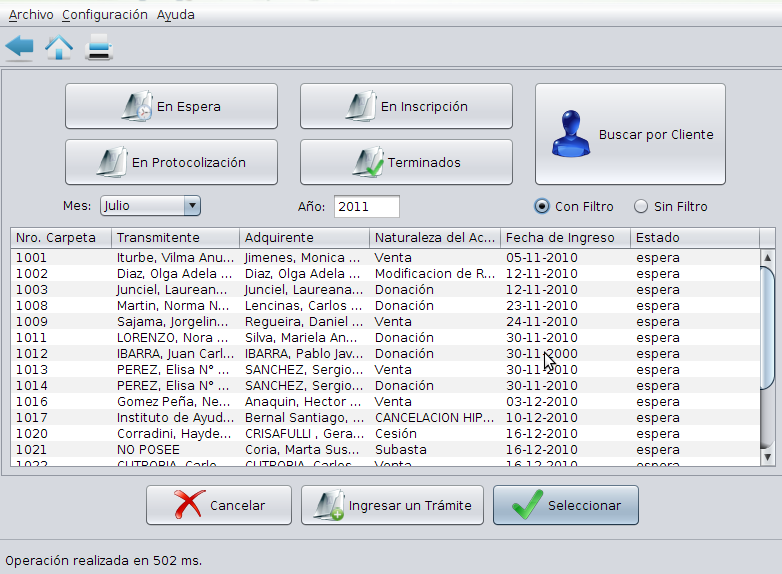Screen dimensions: 782x574
Task: Sort by Fecha de Ingreso column header
Action: [x=565, y=238]
